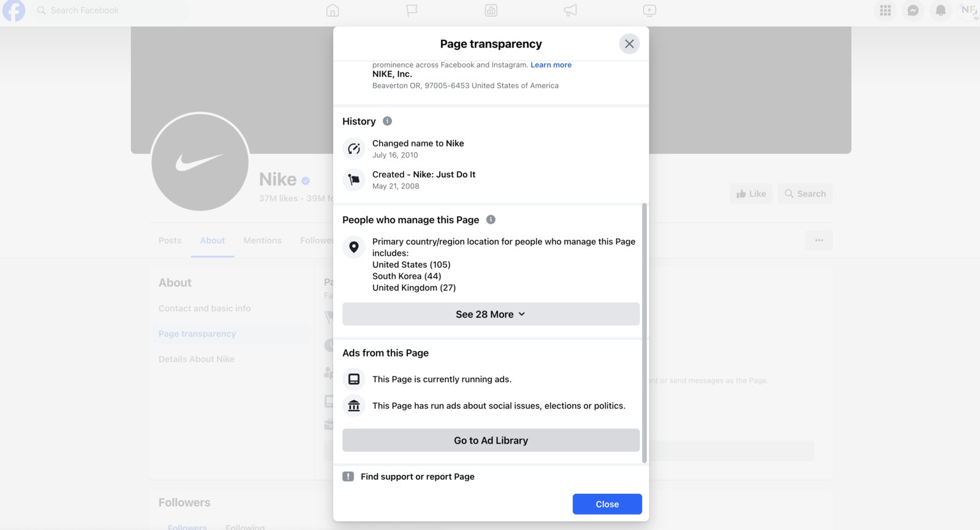Click the dialog's vertical scrollbar
The height and width of the screenshot is (530, 980).
tap(644, 333)
